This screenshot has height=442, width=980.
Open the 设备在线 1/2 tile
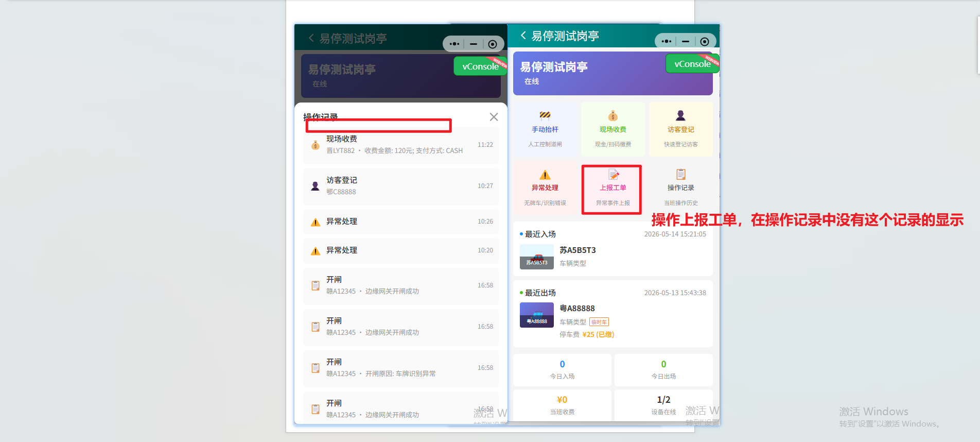(663, 405)
